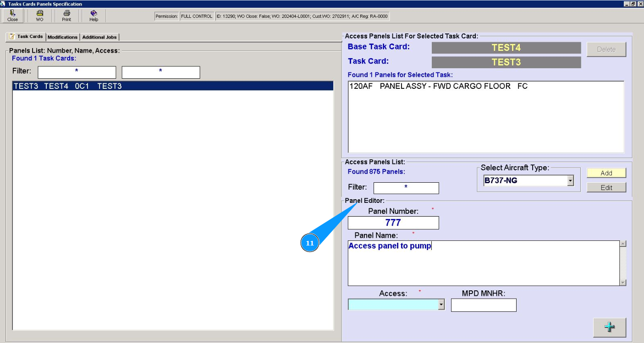The image size is (644, 343).
Task: Open the Additional Jobs tab
Action: tap(99, 37)
